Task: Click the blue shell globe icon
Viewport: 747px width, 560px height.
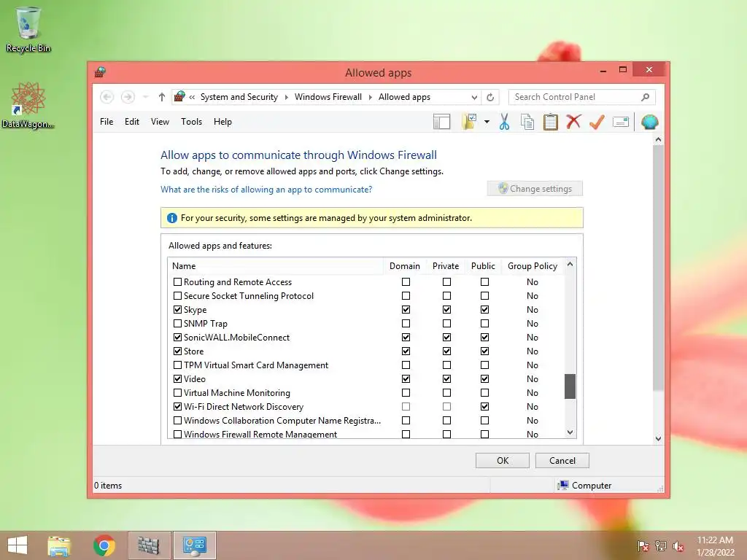Action: (649, 122)
